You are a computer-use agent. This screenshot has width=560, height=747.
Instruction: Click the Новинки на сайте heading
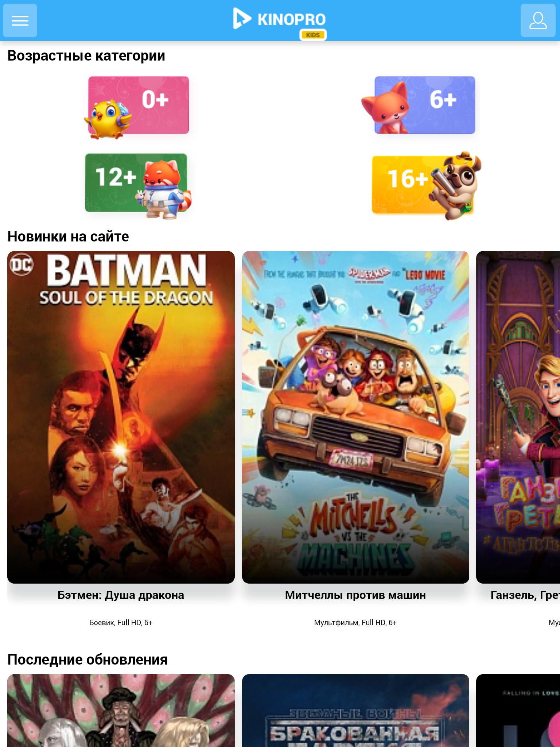pyautogui.click(x=68, y=236)
